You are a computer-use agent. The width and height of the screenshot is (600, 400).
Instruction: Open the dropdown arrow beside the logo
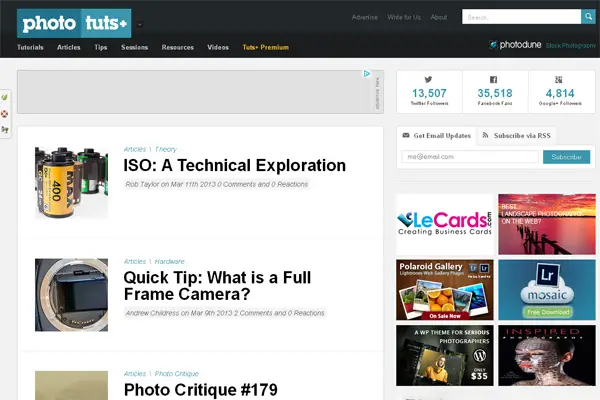[x=140, y=25]
